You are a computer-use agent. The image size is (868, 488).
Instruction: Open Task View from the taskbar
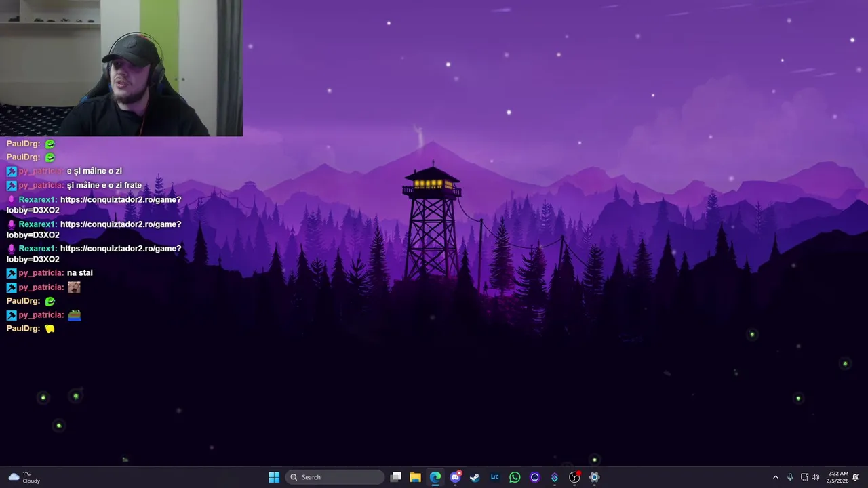396,477
